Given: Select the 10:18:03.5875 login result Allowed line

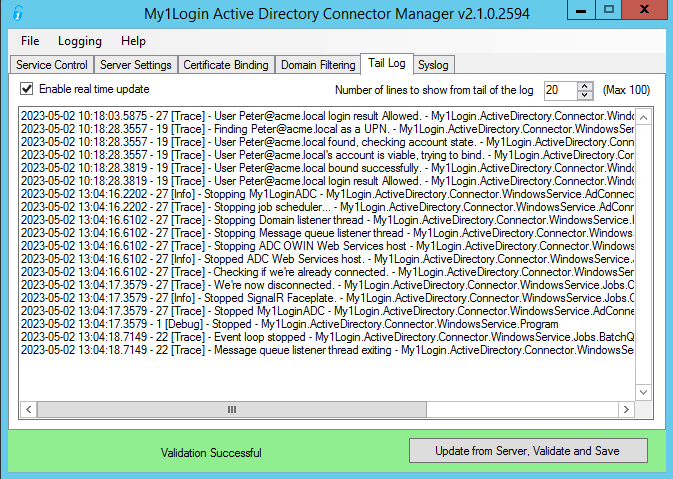Looking at the screenshot, I should (327, 116).
